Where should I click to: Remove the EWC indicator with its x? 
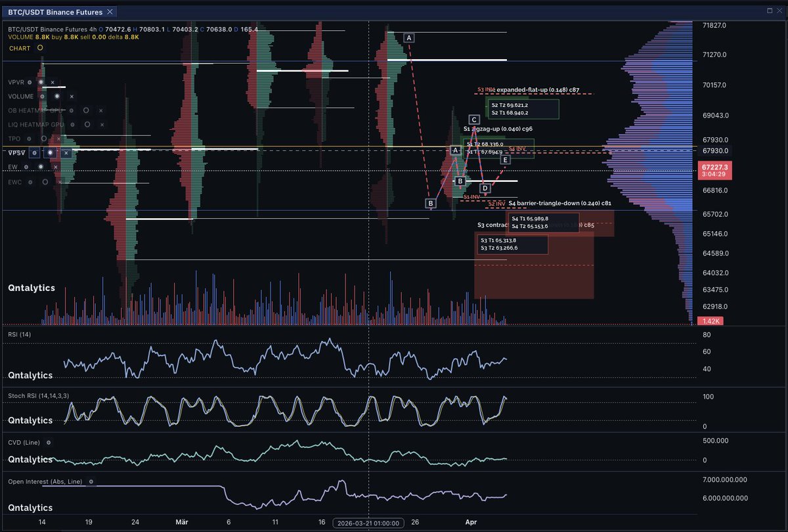(60, 182)
